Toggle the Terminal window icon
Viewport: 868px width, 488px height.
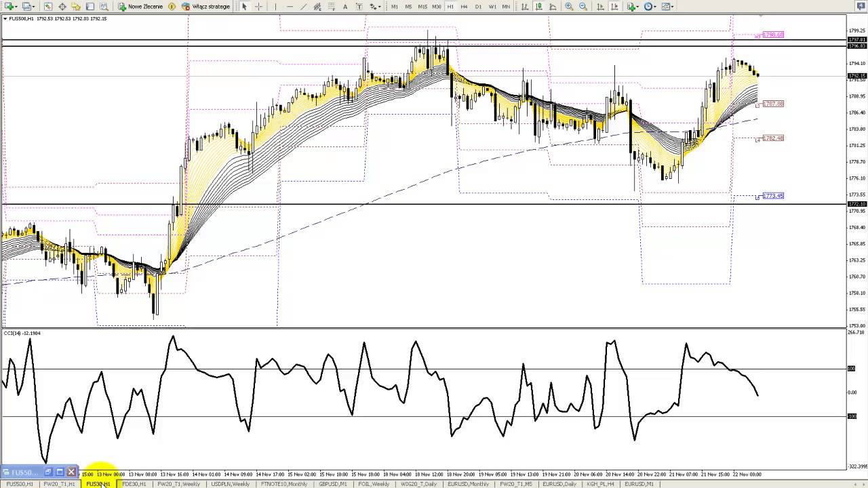90,6
